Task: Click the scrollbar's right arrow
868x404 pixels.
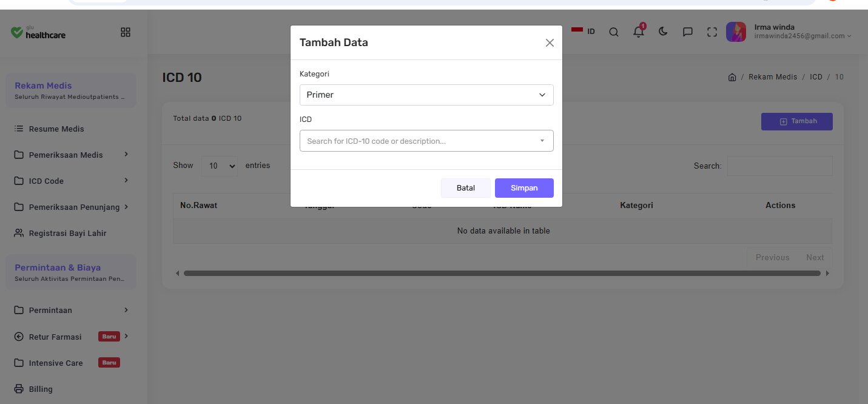Action: click(828, 273)
